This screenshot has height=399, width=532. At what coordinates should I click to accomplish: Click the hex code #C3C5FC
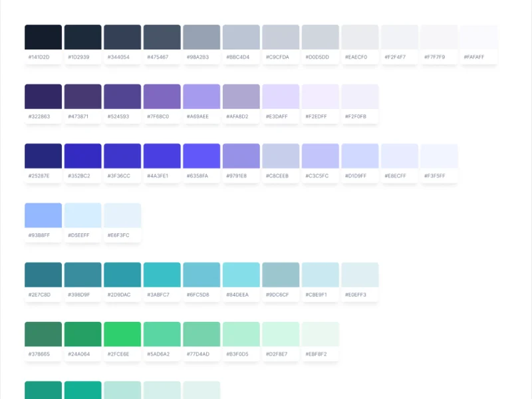click(317, 176)
